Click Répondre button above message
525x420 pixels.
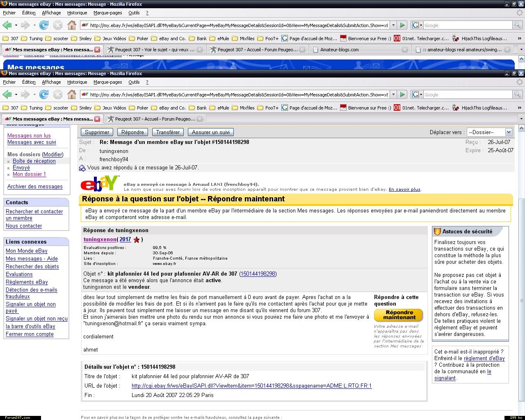132,132
